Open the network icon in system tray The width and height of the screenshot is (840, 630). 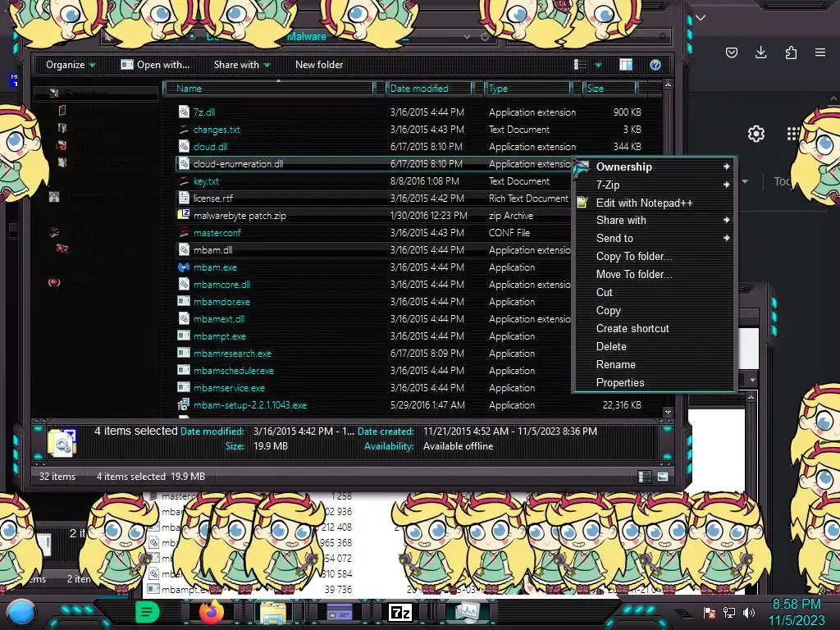point(728,612)
